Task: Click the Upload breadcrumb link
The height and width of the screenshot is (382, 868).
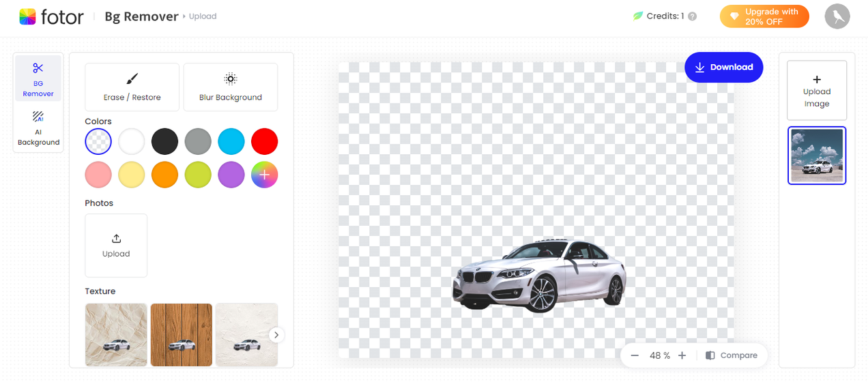Action: point(203,16)
